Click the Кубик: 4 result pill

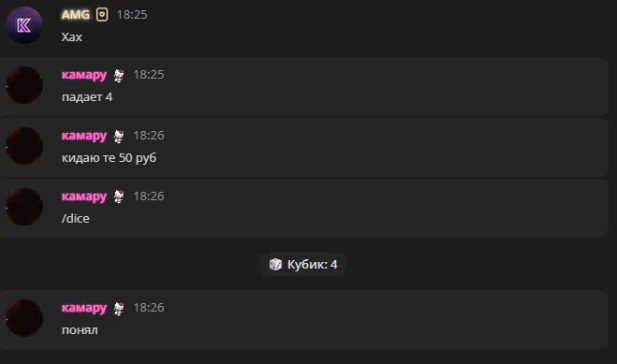coord(303,265)
